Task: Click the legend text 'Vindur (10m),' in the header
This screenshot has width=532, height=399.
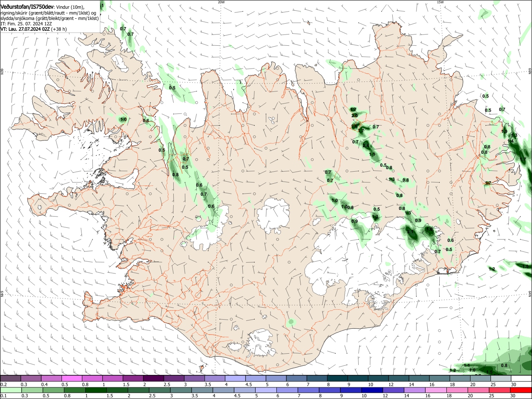Action: coord(70,7)
